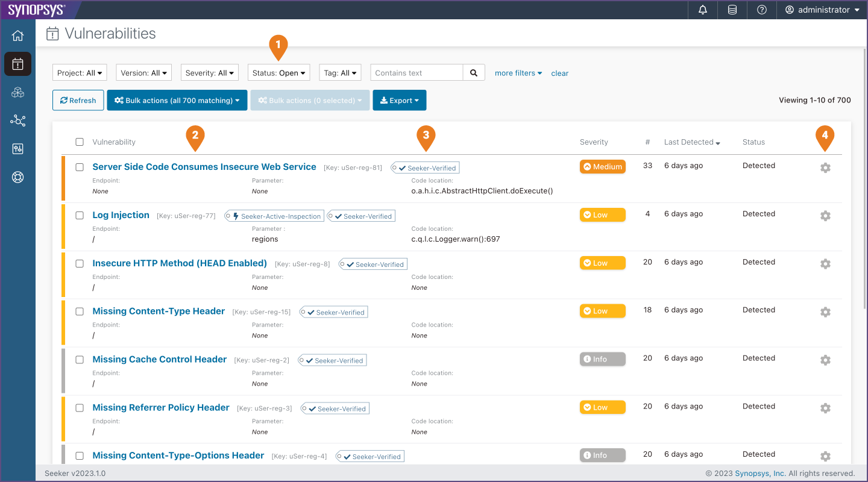
Task: Open Synopsys, Inc. footer link
Action: coord(760,474)
